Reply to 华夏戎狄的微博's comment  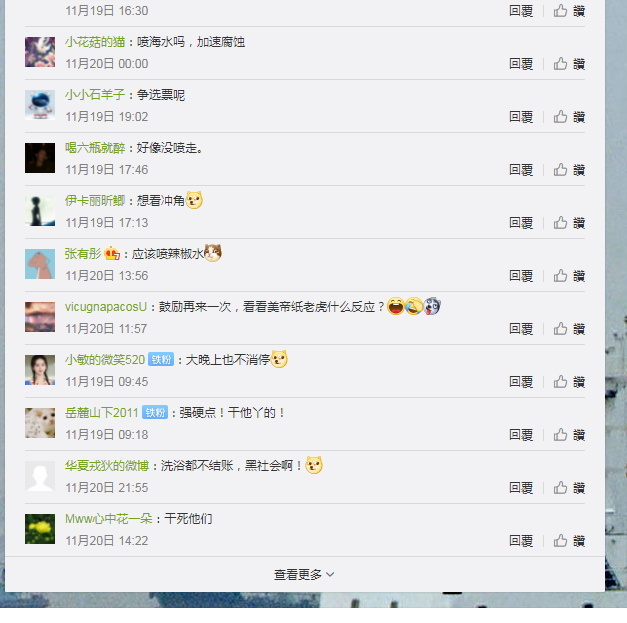click(x=521, y=488)
